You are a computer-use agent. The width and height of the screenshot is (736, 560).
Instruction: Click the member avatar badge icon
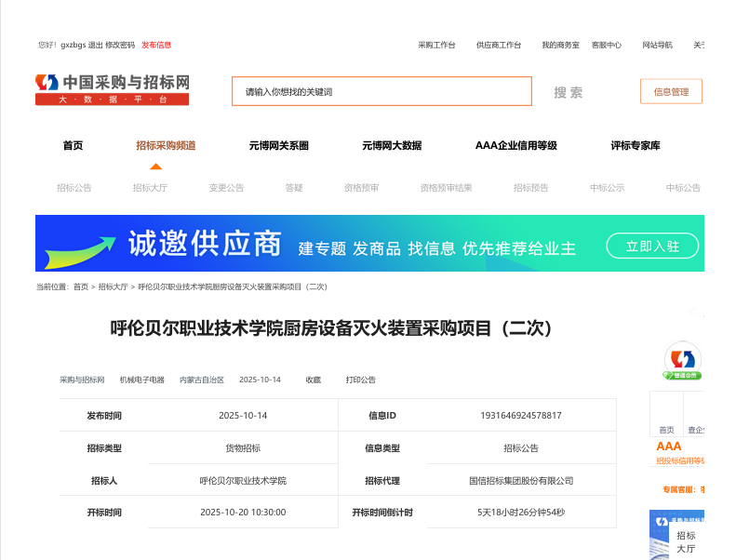683,360
